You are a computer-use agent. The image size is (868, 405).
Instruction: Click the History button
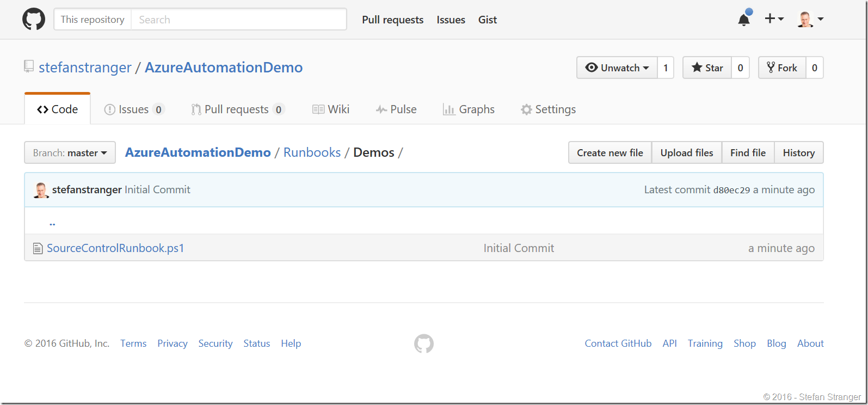pos(799,152)
